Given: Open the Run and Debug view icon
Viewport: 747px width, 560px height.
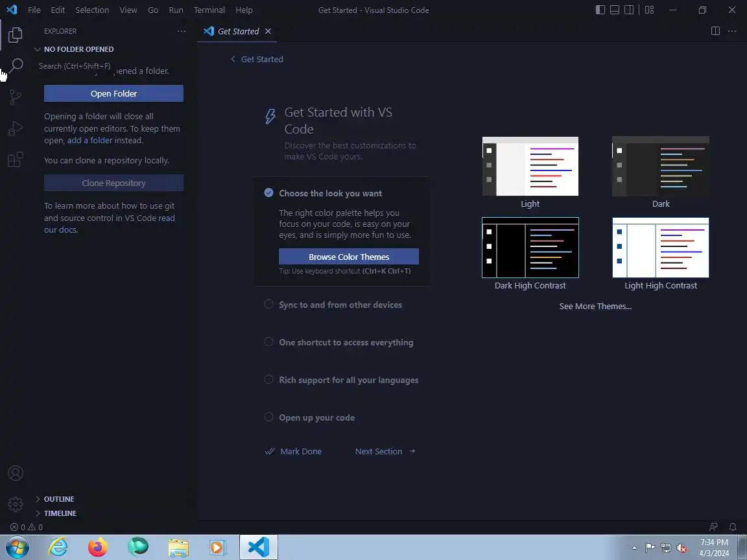Looking at the screenshot, I should (x=16, y=128).
